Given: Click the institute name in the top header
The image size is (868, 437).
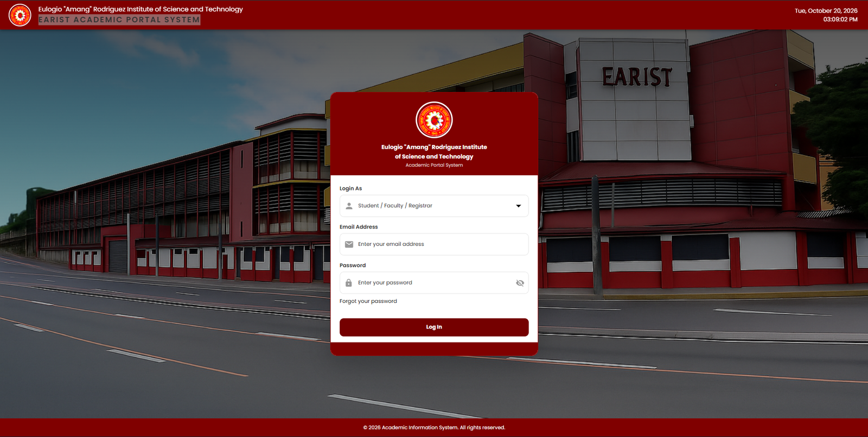Looking at the screenshot, I should tap(141, 9).
